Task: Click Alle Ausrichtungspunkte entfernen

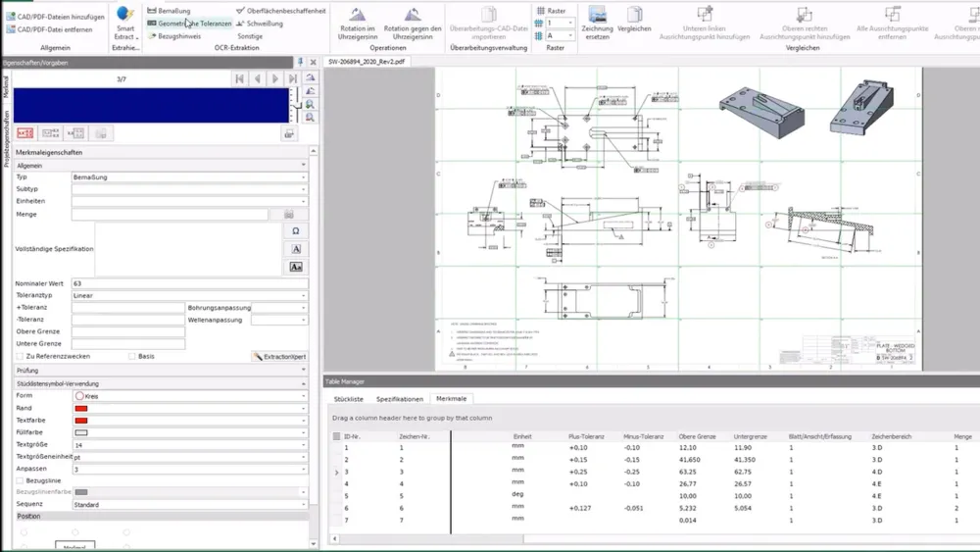Action: point(892,24)
